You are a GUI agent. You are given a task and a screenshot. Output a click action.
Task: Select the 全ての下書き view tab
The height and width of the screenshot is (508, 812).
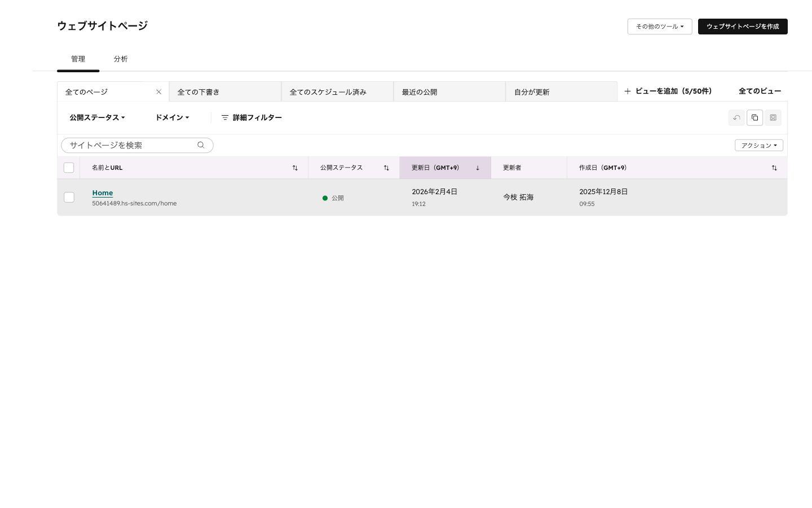pyautogui.click(x=224, y=92)
